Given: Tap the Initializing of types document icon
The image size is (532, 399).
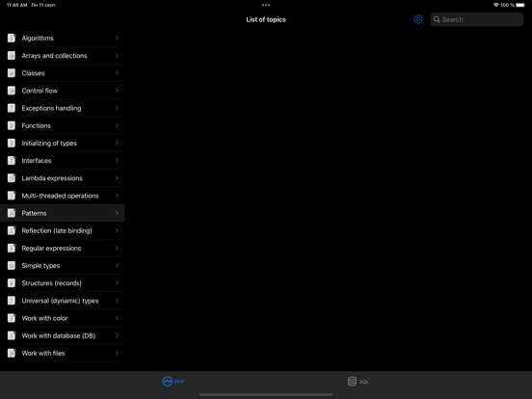Looking at the screenshot, I should point(12,144).
